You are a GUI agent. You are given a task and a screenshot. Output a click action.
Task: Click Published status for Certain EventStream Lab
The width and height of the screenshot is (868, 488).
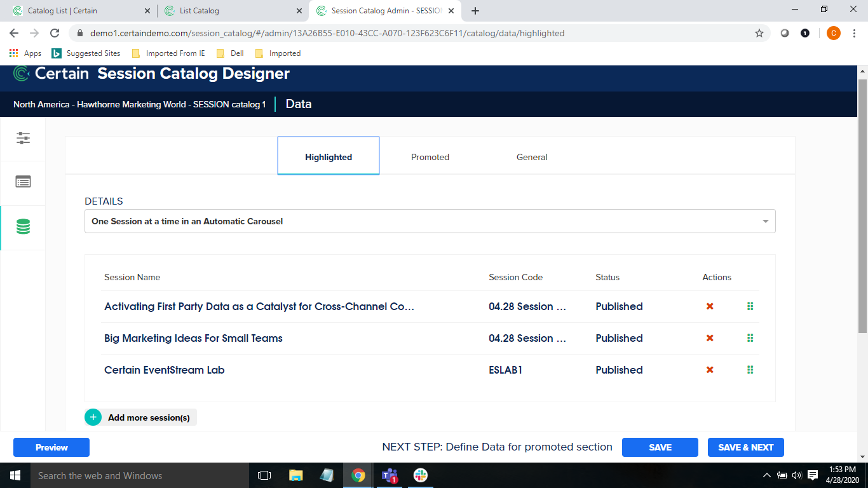coord(620,370)
